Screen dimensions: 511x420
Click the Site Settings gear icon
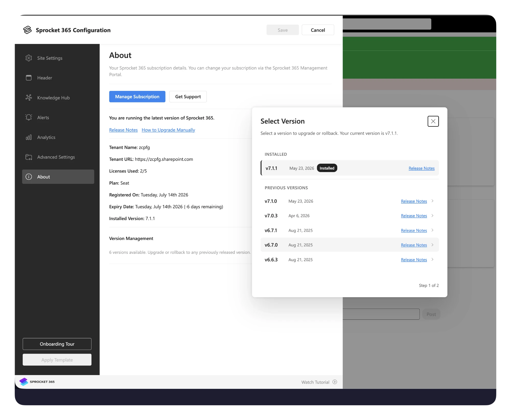[29, 58]
